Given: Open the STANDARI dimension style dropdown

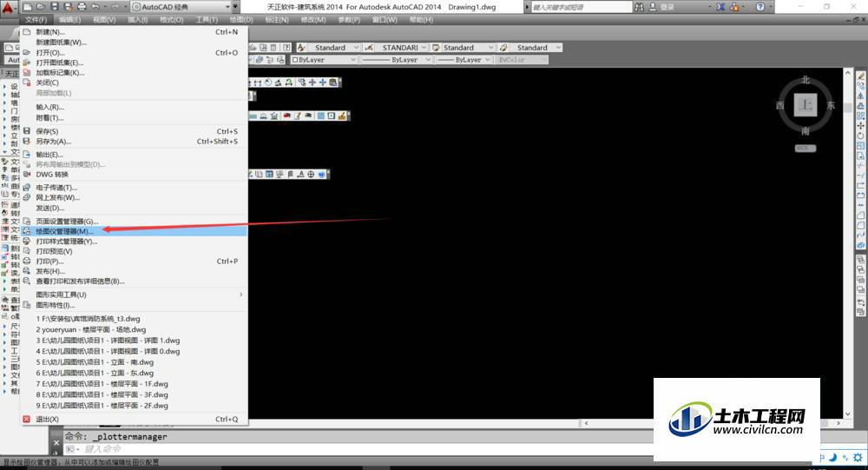Looking at the screenshot, I should tap(402, 48).
